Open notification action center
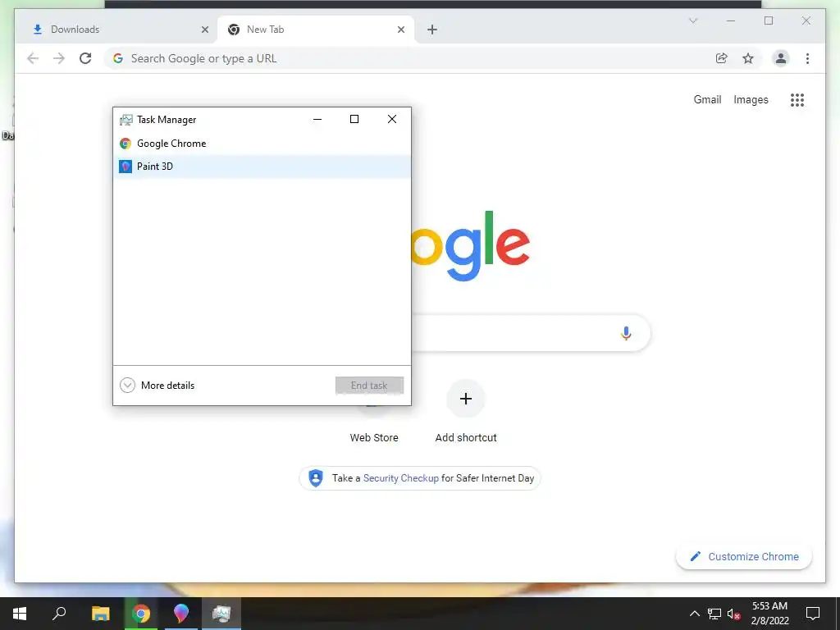Screen dimensions: 840x630 click(x=813, y=614)
